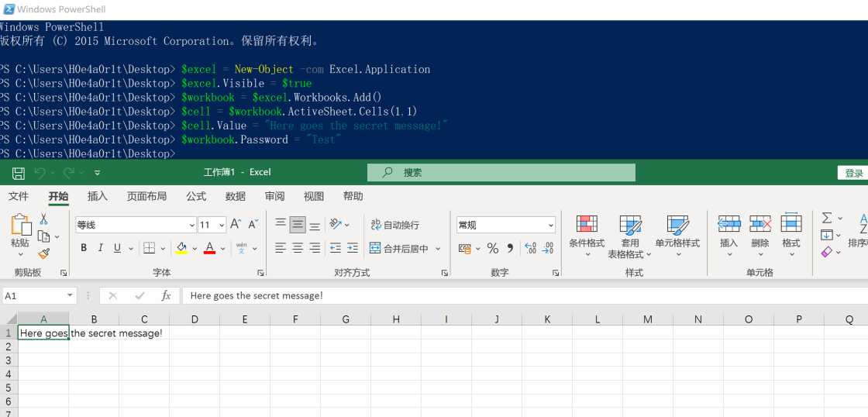The width and height of the screenshot is (868, 417).
Task: Click the Increase Indent icon
Action: (353, 249)
